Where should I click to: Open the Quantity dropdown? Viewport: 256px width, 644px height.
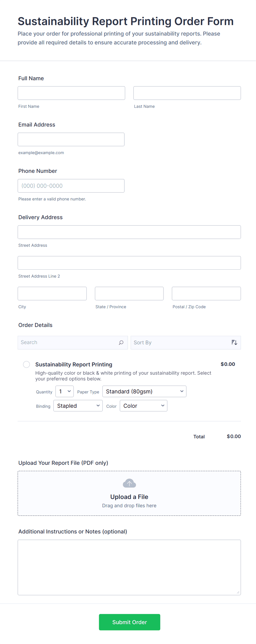[64, 391]
